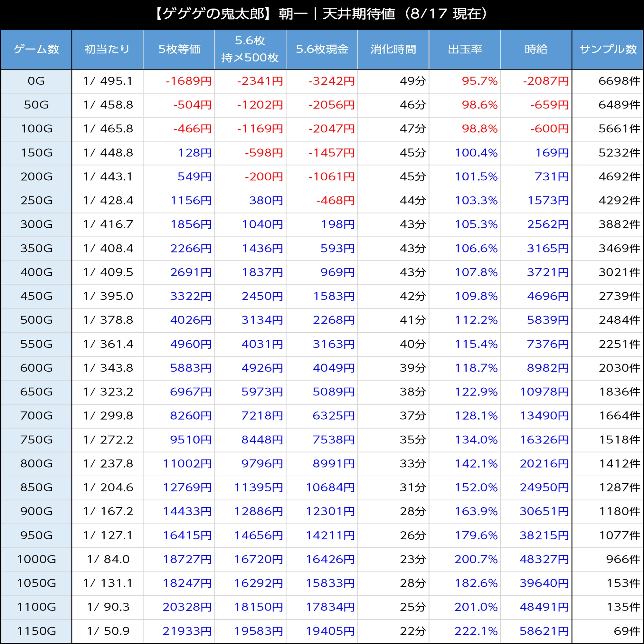
Task: Click the 5枚等価 column header
Action: tap(179, 49)
